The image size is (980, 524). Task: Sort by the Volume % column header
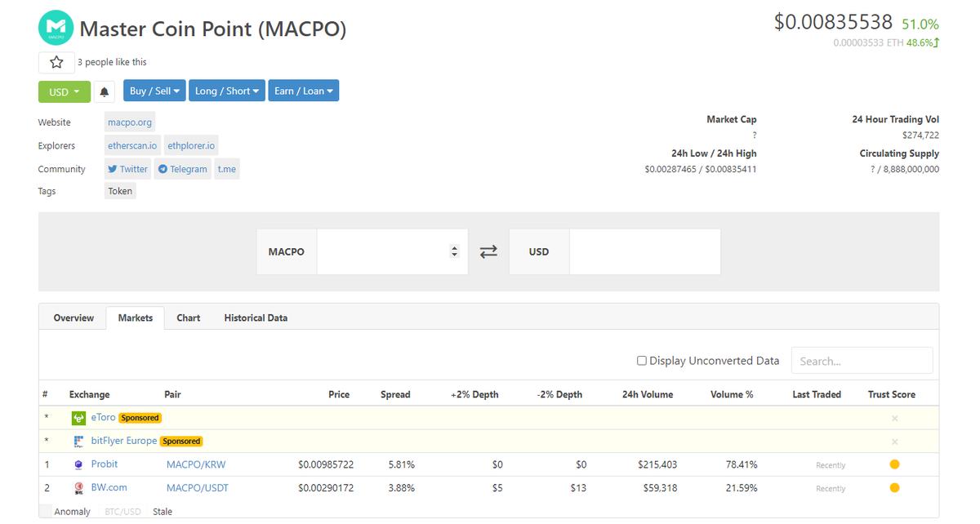[x=733, y=394]
